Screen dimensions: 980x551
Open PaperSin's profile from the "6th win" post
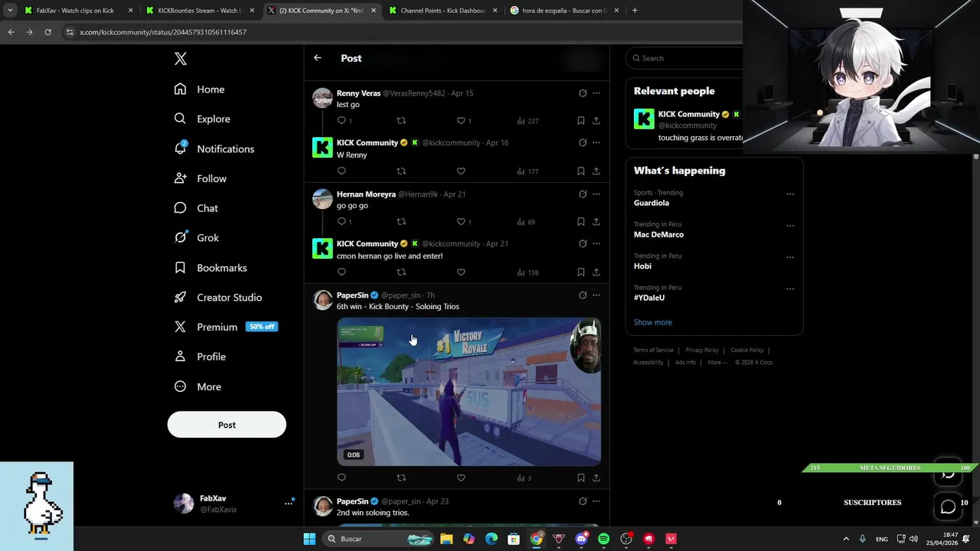[352, 295]
